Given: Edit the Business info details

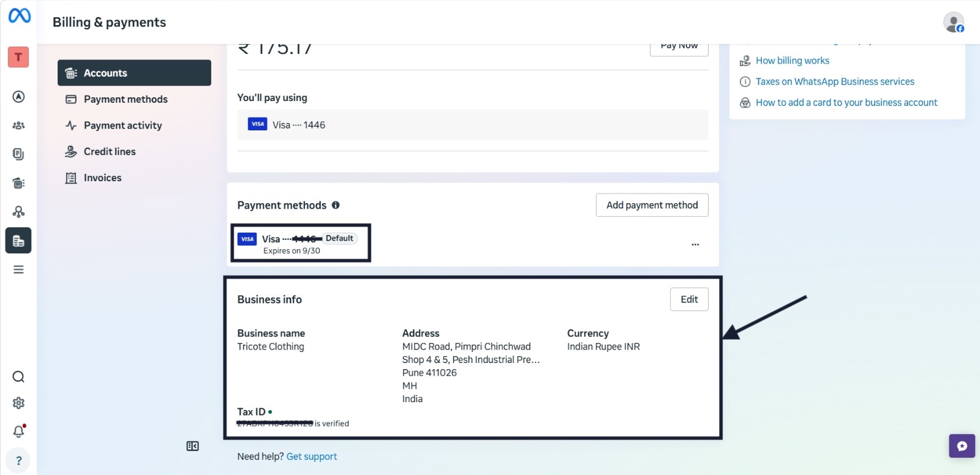Looking at the screenshot, I should [689, 299].
